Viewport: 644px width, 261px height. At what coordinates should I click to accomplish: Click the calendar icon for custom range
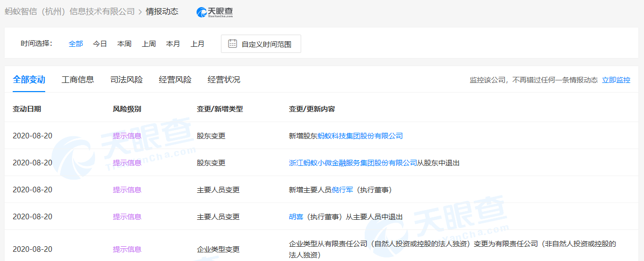(x=233, y=44)
